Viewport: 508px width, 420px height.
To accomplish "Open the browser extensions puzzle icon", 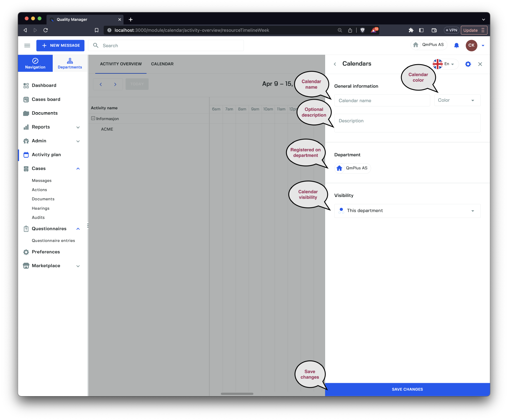I will [411, 30].
